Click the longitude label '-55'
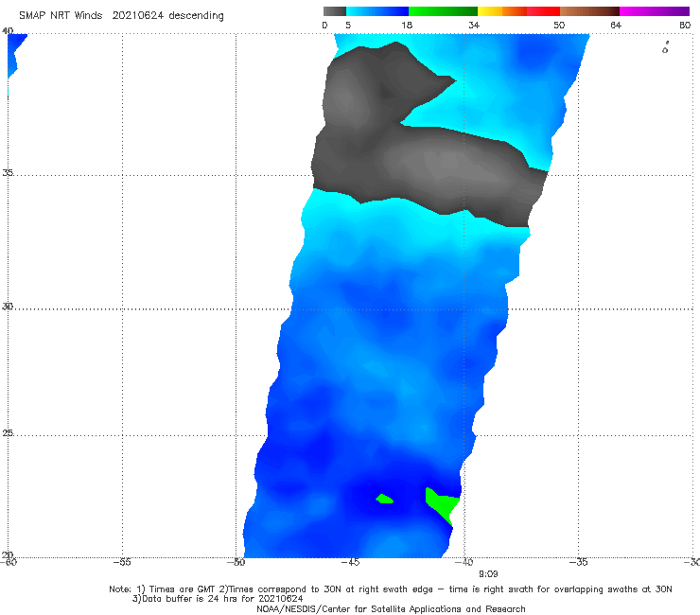 [122, 562]
